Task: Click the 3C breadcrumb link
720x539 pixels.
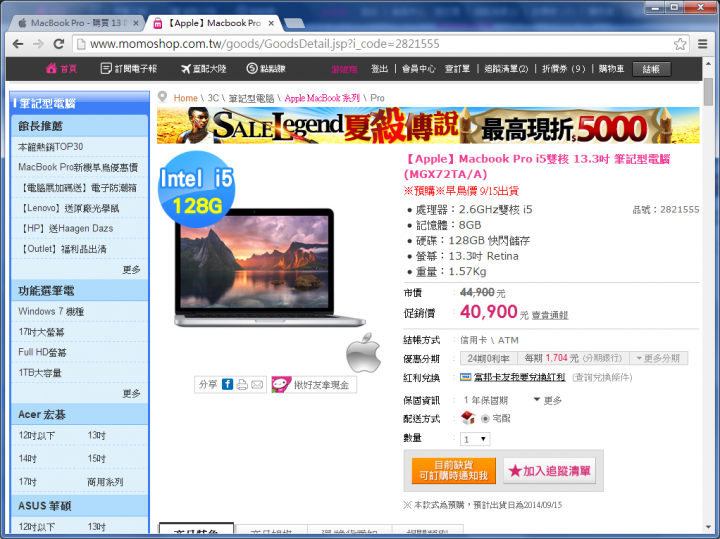Action: coord(213,98)
